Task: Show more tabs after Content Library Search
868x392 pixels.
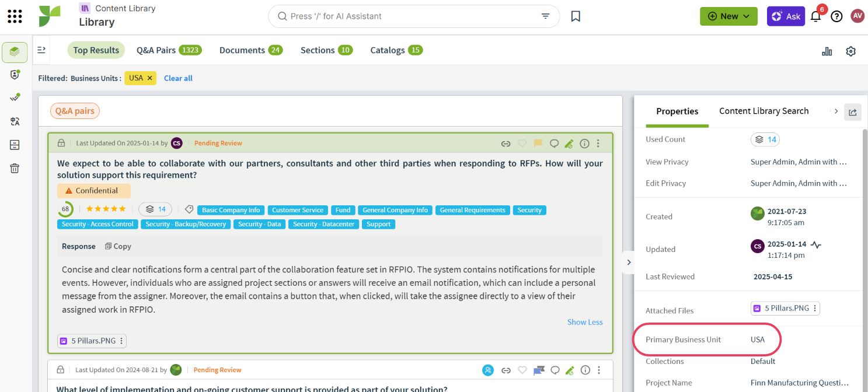Action: [x=836, y=111]
